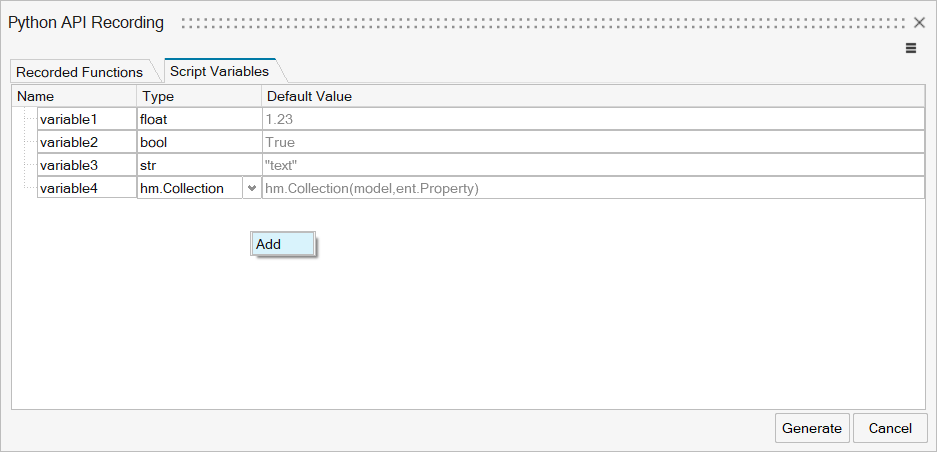Screen dimensions: 937x452
Task: Click the float type cell
Action: [199, 119]
